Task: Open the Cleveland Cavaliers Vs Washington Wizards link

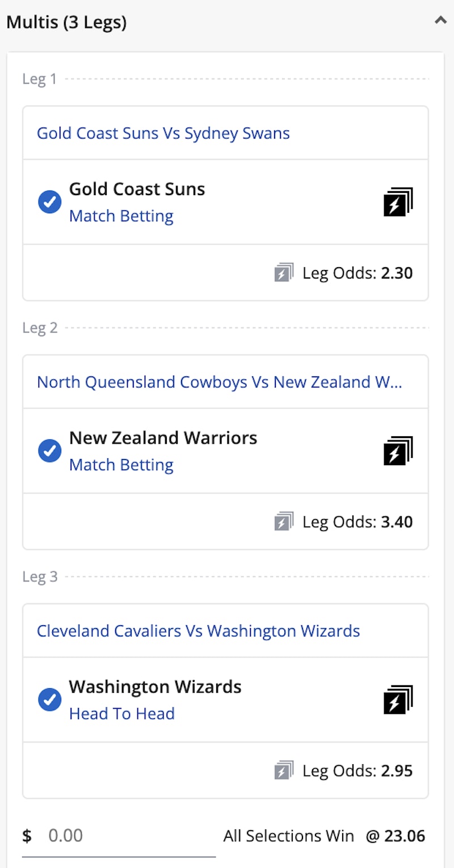Action: [198, 631]
